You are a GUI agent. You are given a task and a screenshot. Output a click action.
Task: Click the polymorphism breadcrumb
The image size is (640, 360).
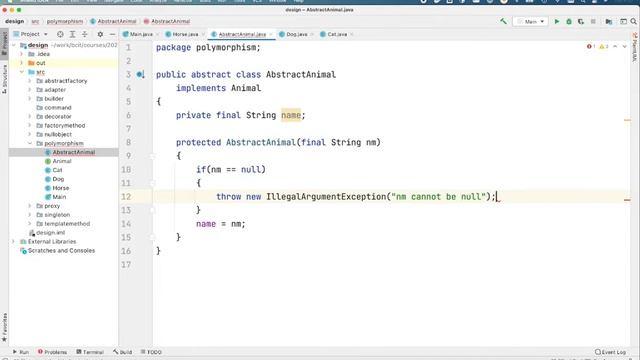point(64,21)
